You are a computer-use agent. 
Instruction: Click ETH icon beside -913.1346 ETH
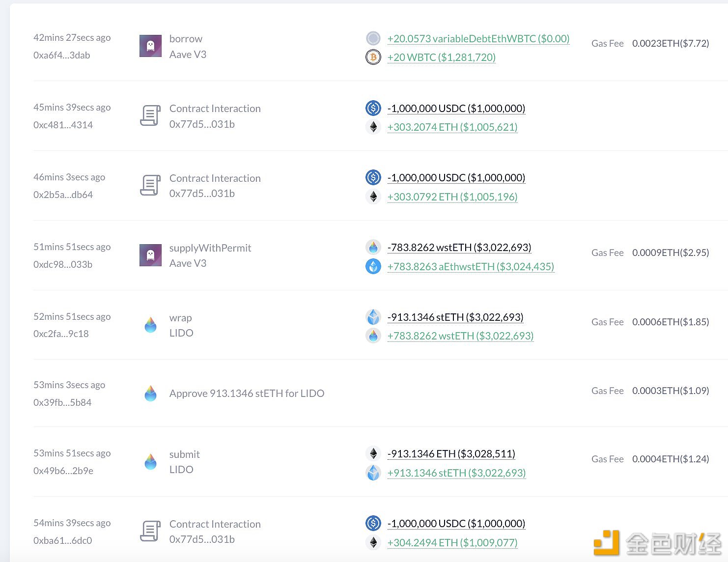[373, 453]
